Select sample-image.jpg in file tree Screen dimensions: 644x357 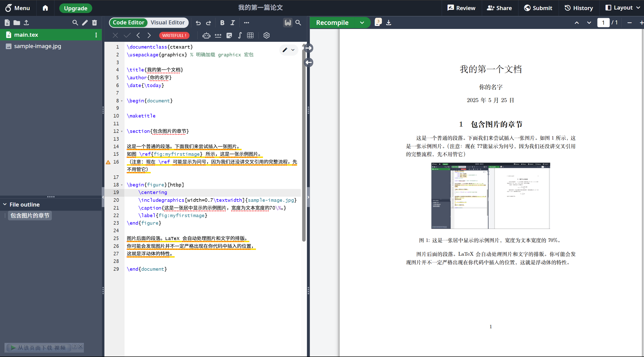point(37,46)
